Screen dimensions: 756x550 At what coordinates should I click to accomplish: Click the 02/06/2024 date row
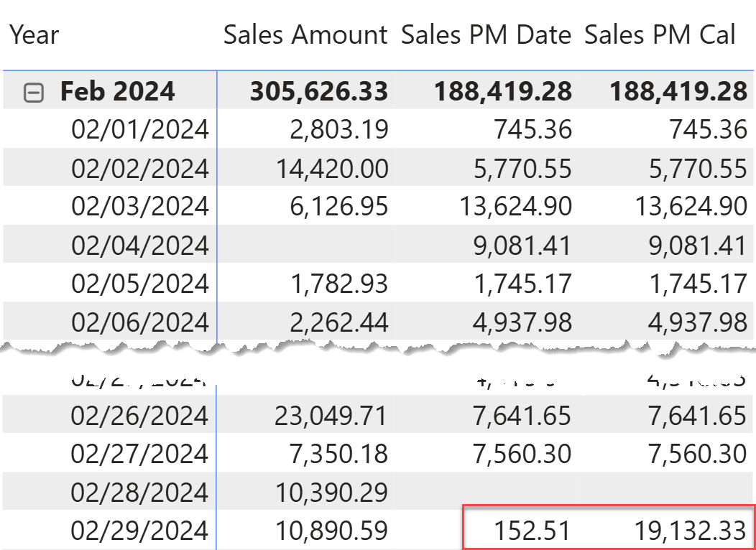point(140,322)
